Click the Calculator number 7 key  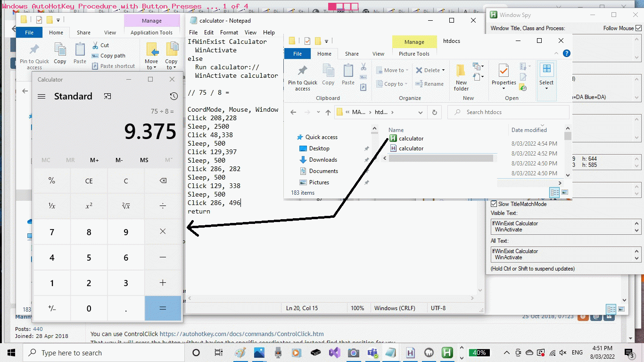click(x=52, y=231)
